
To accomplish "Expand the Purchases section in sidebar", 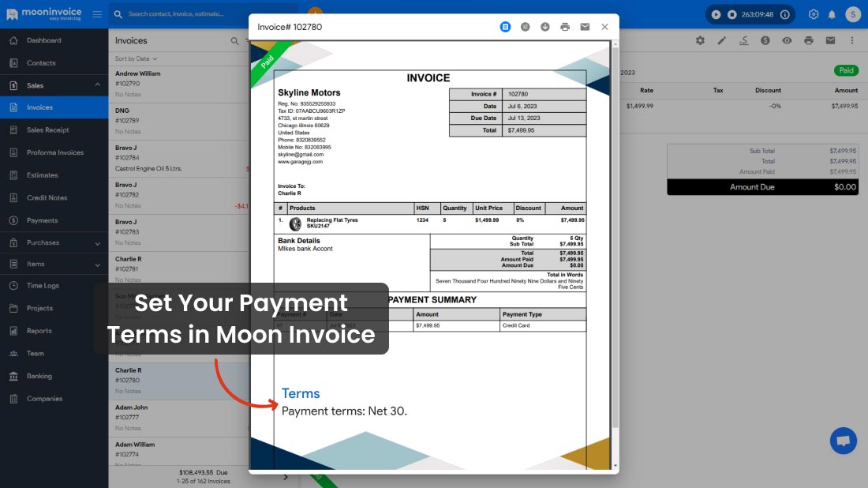I will pyautogui.click(x=97, y=243).
